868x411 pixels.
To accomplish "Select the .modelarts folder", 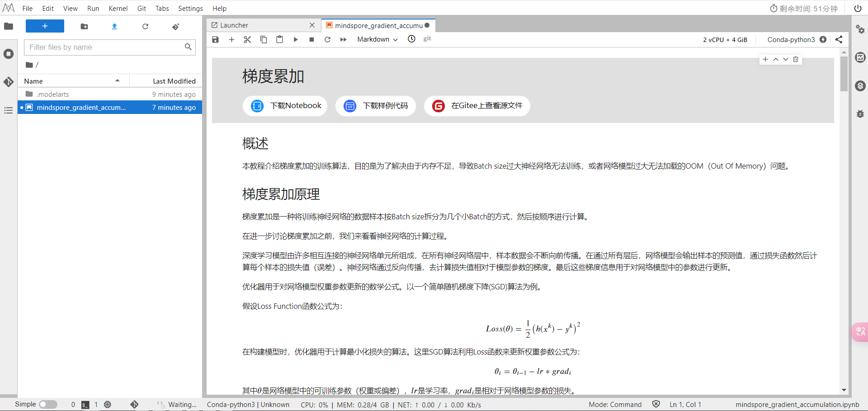I will [110, 94].
